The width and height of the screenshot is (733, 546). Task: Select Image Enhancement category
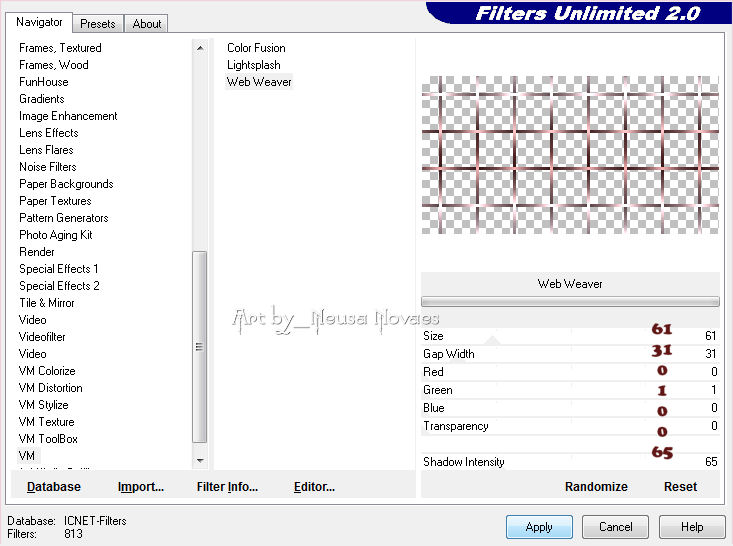tap(68, 116)
